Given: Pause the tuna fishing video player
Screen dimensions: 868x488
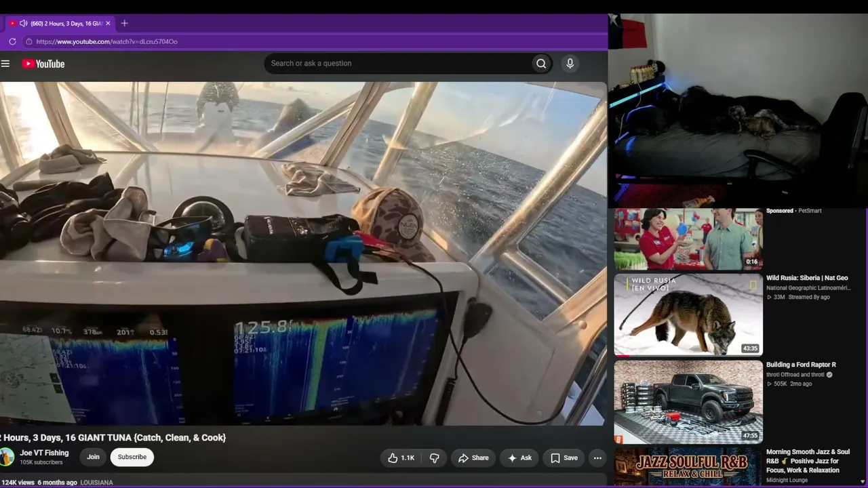Looking at the screenshot, I should 303,253.
